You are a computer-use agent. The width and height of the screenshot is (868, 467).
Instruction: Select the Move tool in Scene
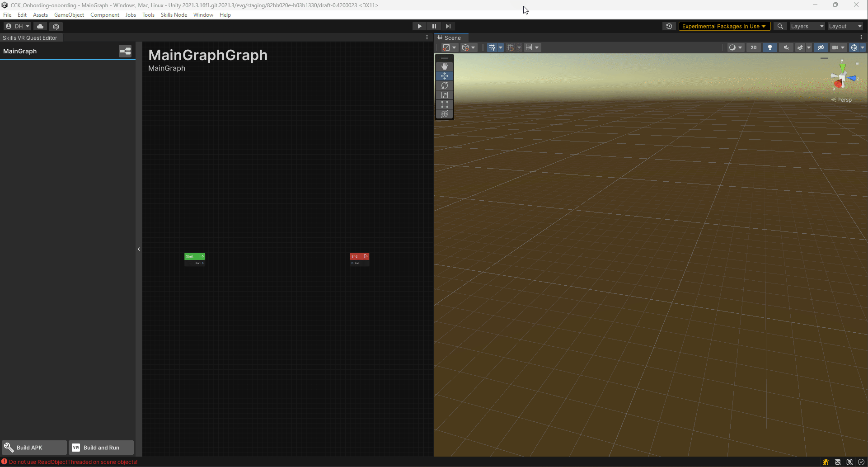click(x=445, y=76)
